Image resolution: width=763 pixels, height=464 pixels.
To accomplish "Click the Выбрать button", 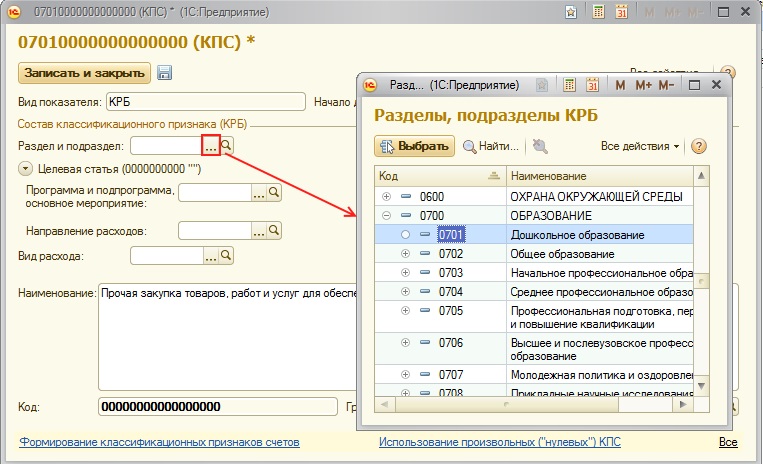I will coord(415,146).
